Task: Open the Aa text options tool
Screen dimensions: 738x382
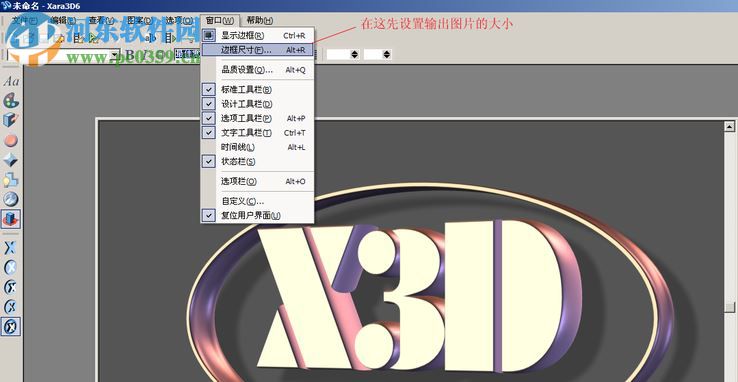Action: click(x=11, y=81)
